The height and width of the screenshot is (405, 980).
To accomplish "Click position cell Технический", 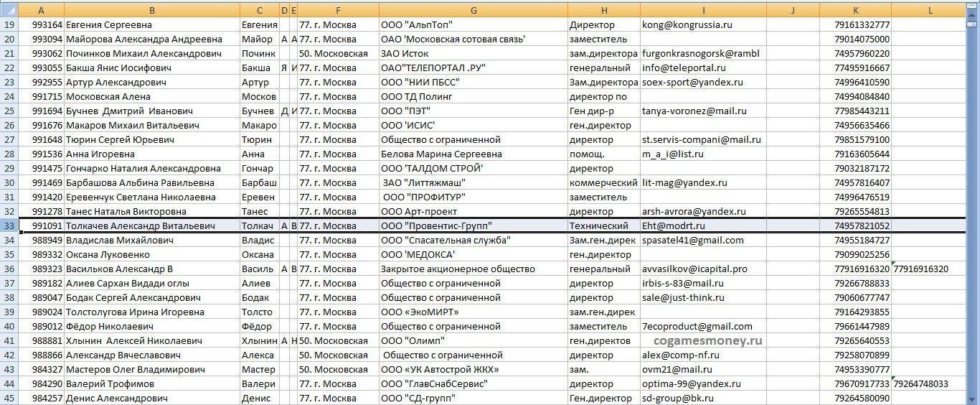I will 603,225.
